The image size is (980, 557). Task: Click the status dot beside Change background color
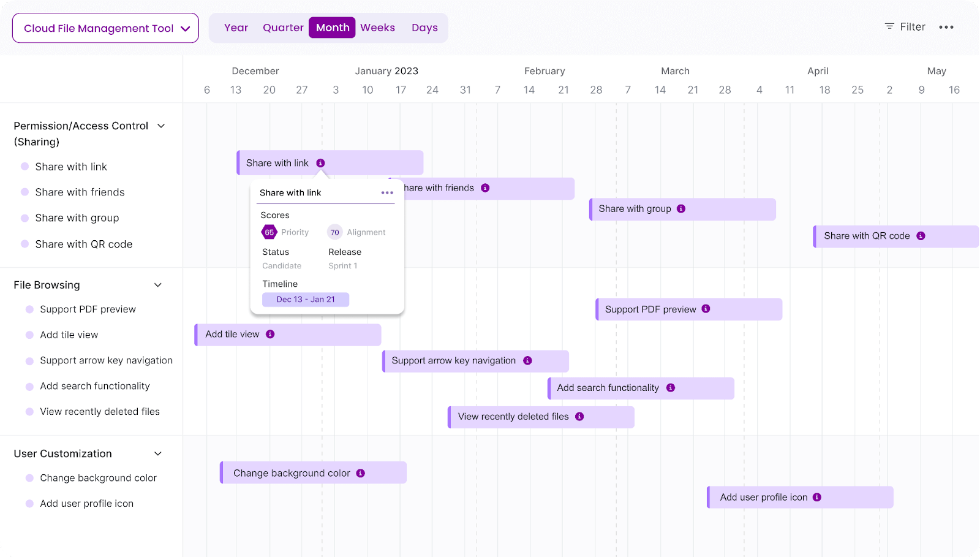[29, 478]
